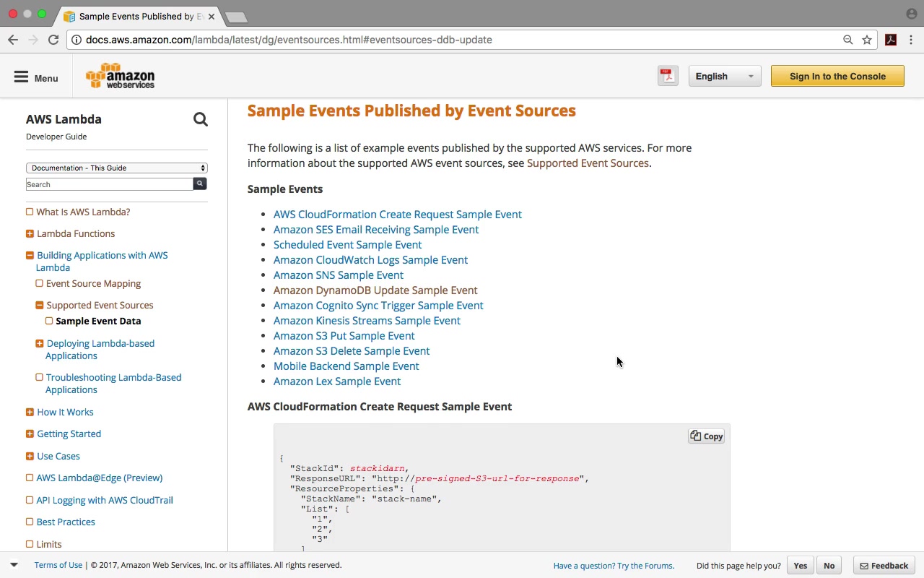Viewport: 924px width, 578px height.
Task: Expand the How It Works section
Action: [30, 412]
